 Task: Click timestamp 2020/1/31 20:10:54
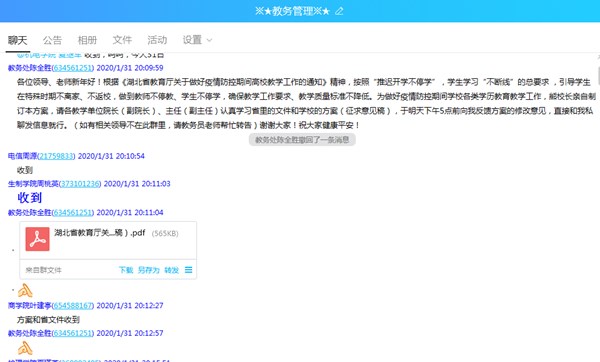[111, 156]
